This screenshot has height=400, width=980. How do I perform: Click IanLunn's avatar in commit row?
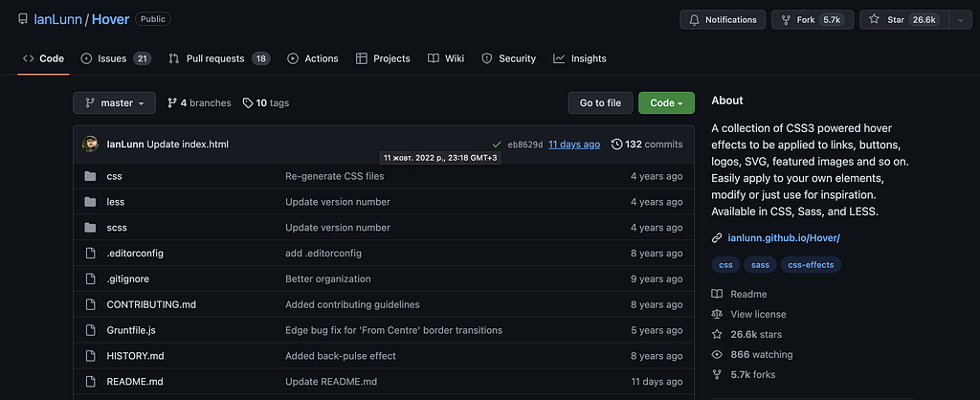point(91,144)
